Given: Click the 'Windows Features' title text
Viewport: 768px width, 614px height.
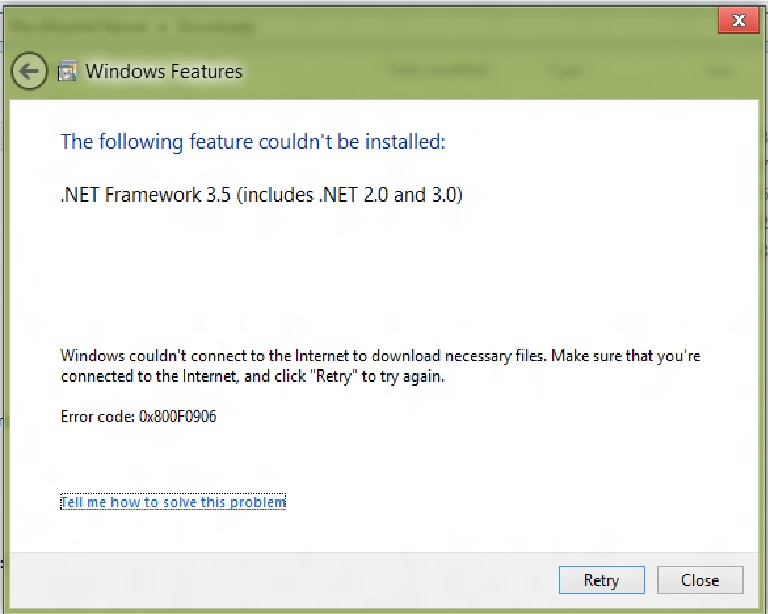Looking at the screenshot, I should 164,71.
